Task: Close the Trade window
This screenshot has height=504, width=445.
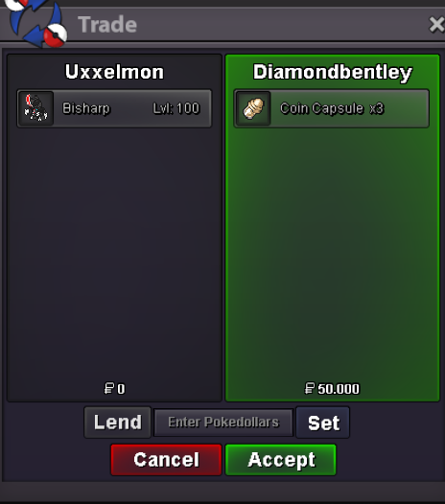Action: 436,25
